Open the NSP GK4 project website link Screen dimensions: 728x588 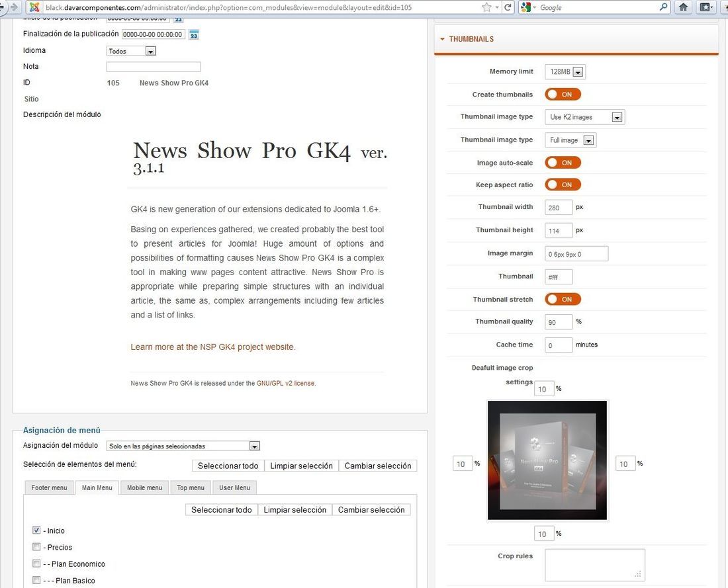pyautogui.click(x=213, y=347)
